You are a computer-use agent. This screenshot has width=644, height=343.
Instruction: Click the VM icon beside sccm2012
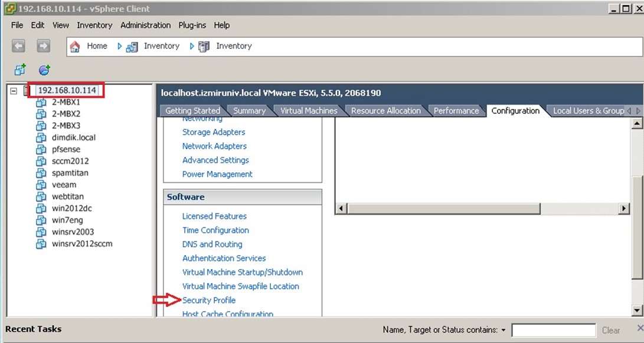[41, 161]
